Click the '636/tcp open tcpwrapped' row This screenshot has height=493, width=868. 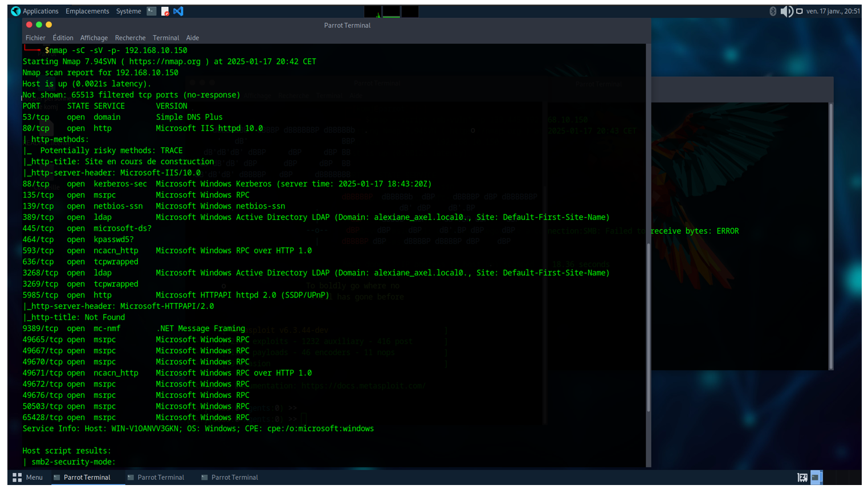click(x=80, y=262)
